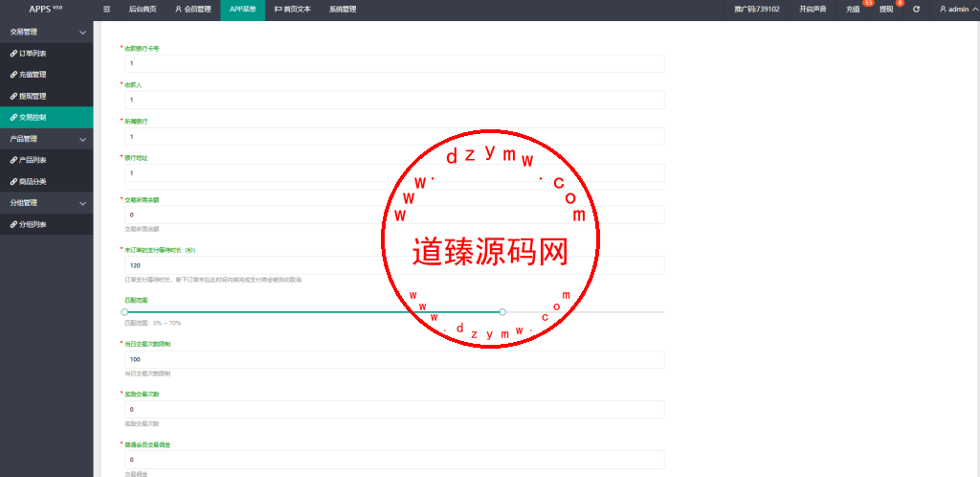Focus the 奖励交易次数 input field
Image resolution: width=980 pixels, height=477 pixels.
coord(394,410)
